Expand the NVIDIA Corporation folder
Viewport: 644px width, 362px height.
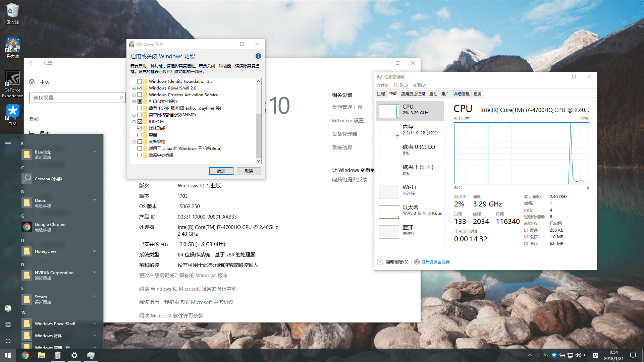pos(95,272)
